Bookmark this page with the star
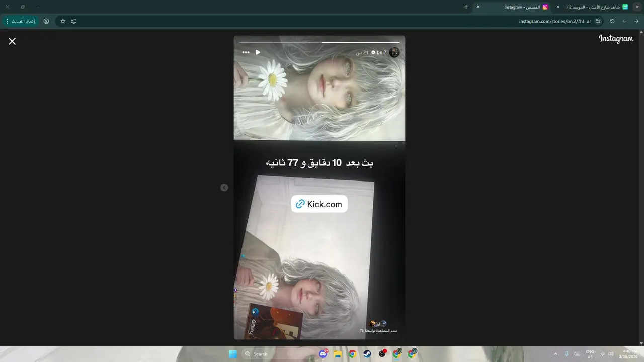Viewport: 644px width, 362px height. [63, 21]
